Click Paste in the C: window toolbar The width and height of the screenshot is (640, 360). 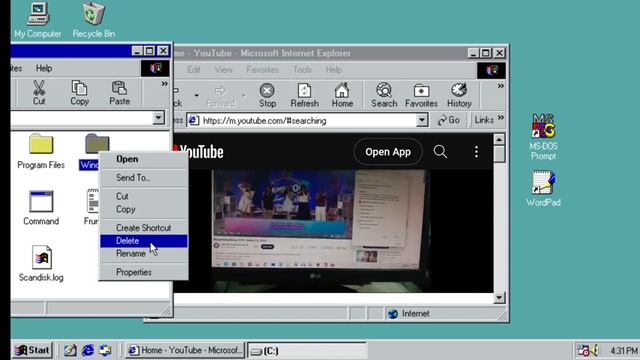[119, 93]
